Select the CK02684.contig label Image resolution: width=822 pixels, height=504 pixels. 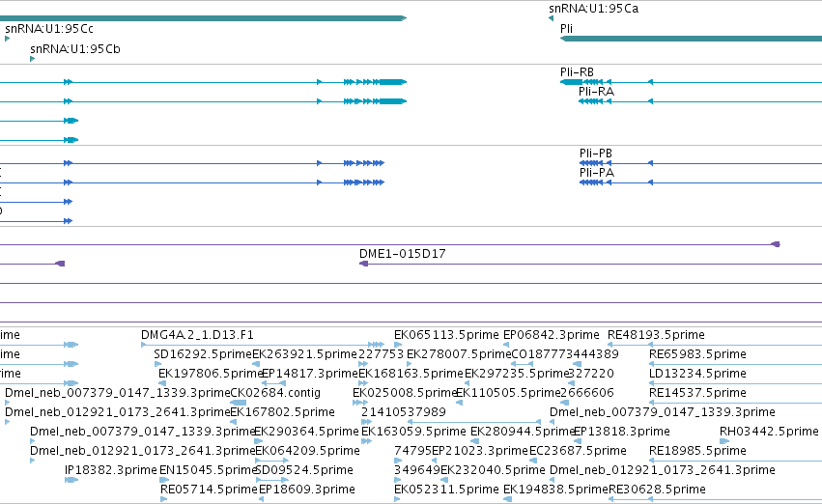click(x=275, y=393)
